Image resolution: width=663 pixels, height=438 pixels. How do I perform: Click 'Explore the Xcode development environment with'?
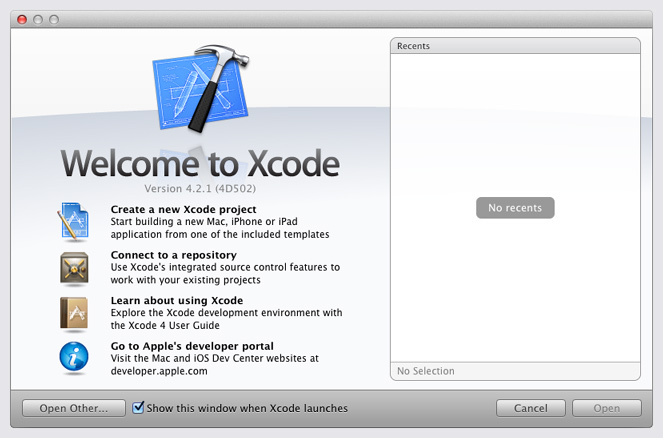(x=227, y=313)
